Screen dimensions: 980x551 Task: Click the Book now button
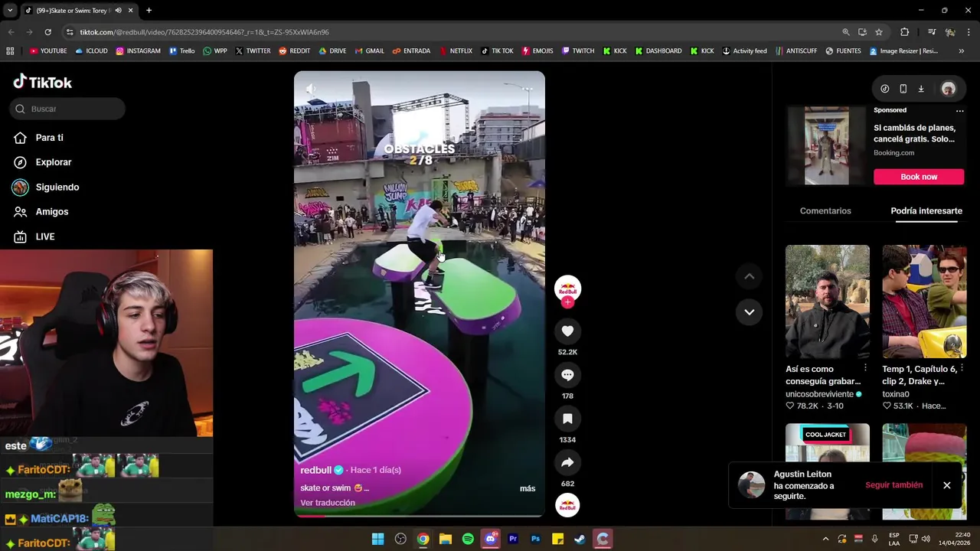919,177
